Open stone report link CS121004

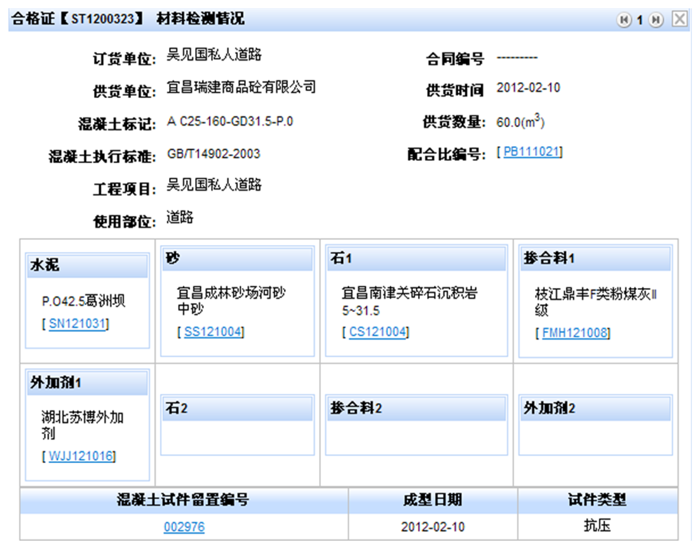(376, 332)
